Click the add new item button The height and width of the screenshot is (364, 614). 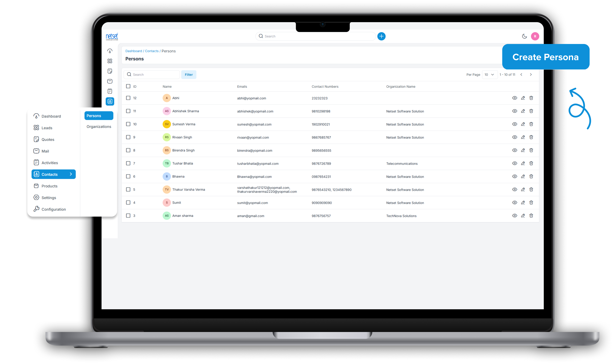coord(381,36)
